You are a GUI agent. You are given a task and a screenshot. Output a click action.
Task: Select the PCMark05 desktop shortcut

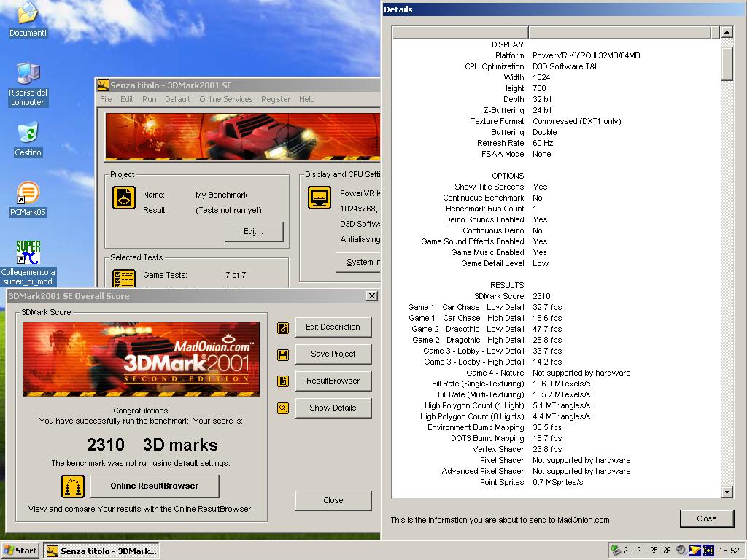[28, 192]
